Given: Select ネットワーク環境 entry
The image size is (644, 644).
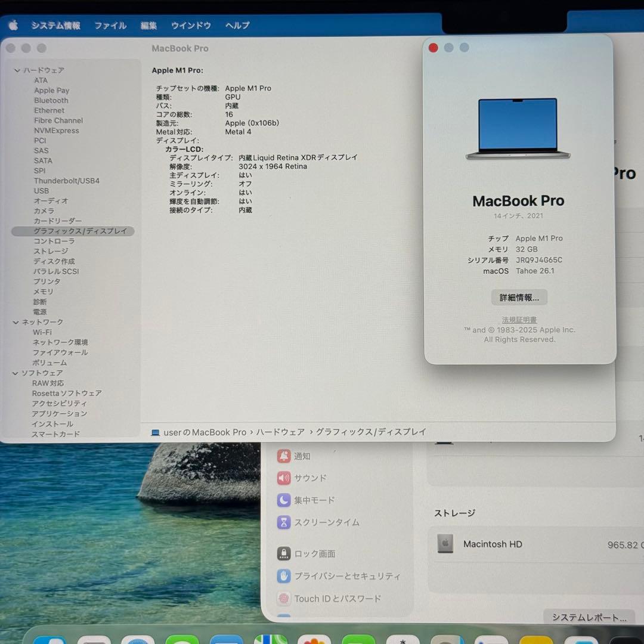Looking at the screenshot, I should 60,342.
